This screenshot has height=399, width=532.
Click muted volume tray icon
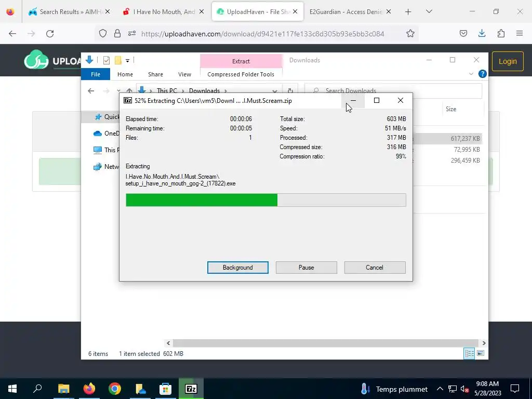[465, 389]
